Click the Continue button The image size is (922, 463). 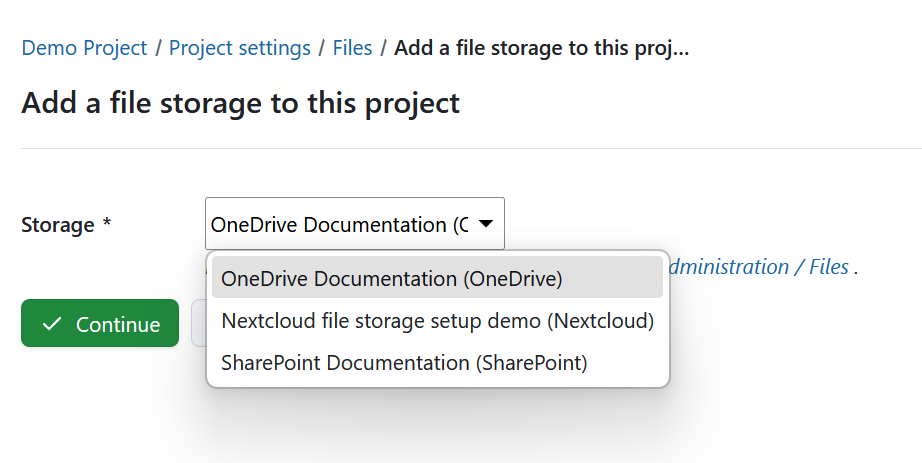coord(100,323)
